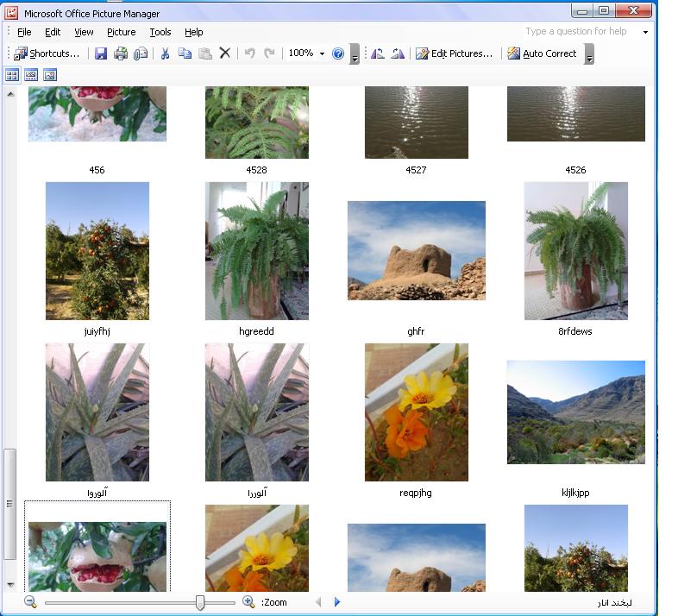Open the Help menu
The width and height of the screenshot is (678, 616).
tap(194, 32)
